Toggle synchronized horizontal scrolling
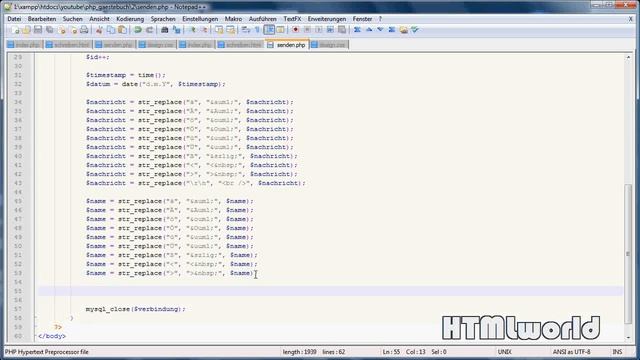 [231, 30]
